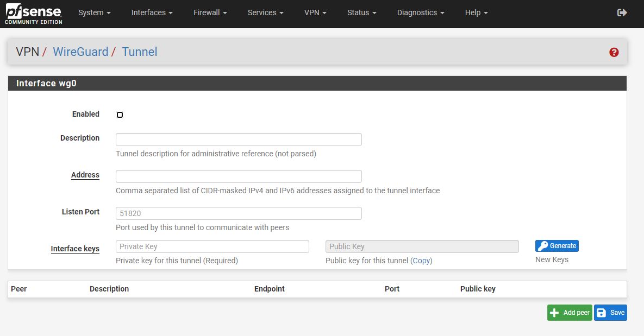644x336 pixels.
Task: Click the logout arrow icon
Action: click(622, 12)
